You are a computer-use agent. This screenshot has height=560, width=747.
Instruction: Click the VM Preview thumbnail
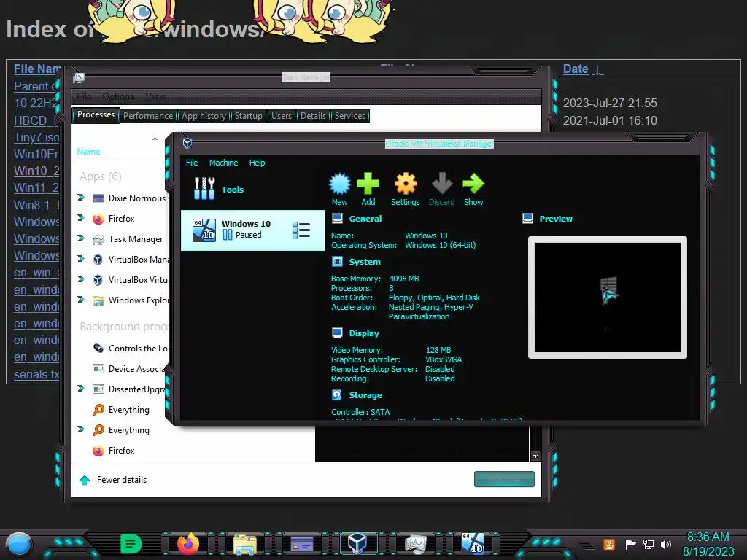pos(608,297)
